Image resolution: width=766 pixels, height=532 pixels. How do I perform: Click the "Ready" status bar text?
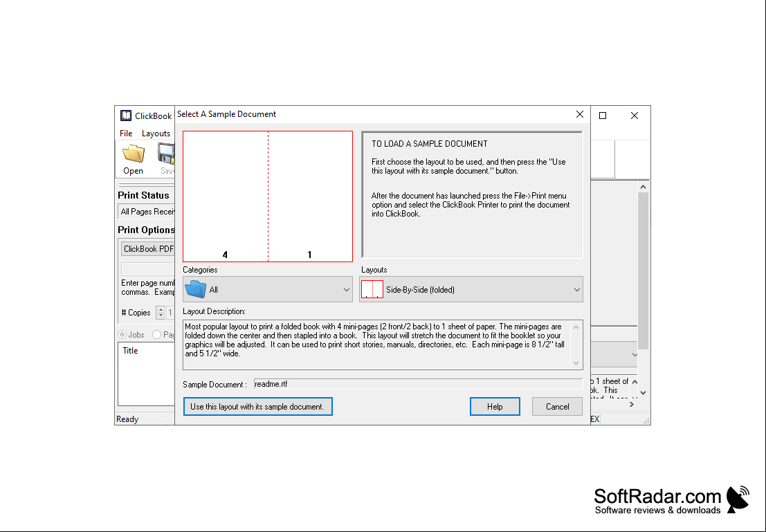click(x=127, y=419)
